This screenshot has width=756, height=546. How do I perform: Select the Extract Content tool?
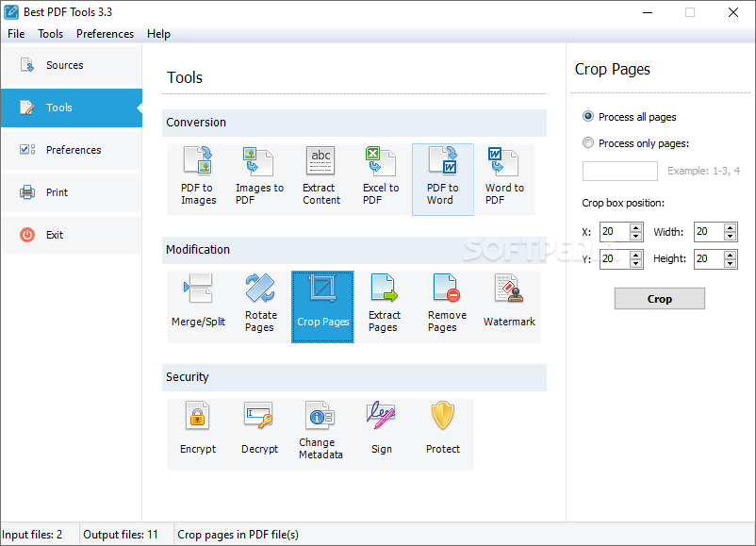(320, 179)
